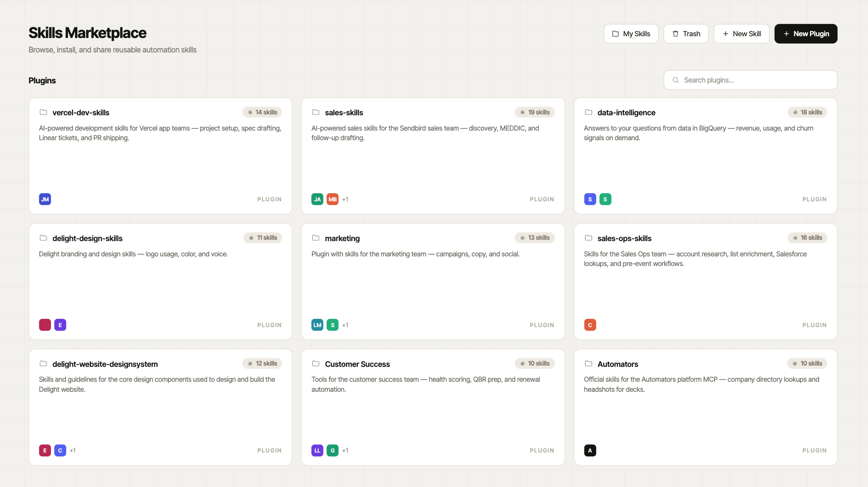Click the JM avatar on vercel-dev-skills

coord(45,199)
